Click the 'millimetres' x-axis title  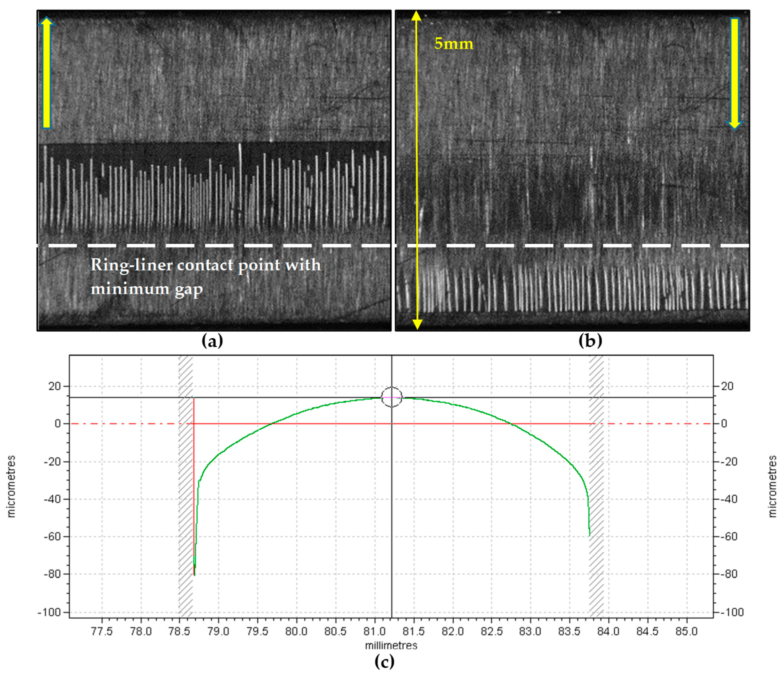391,645
